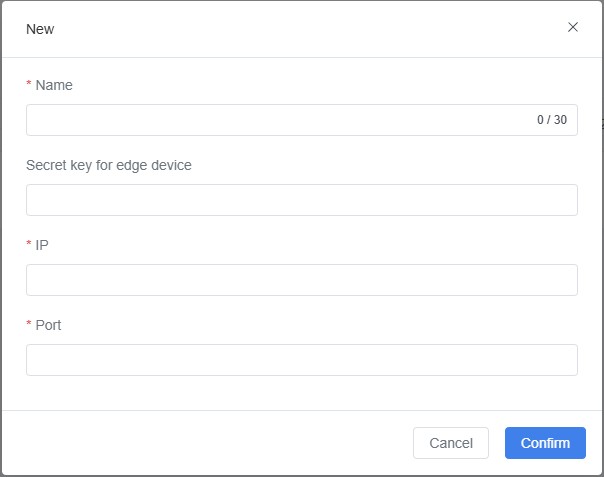The height and width of the screenshot is (477, 604).
Task: Click blank header space between title and X
Action: tap(300, 29)
